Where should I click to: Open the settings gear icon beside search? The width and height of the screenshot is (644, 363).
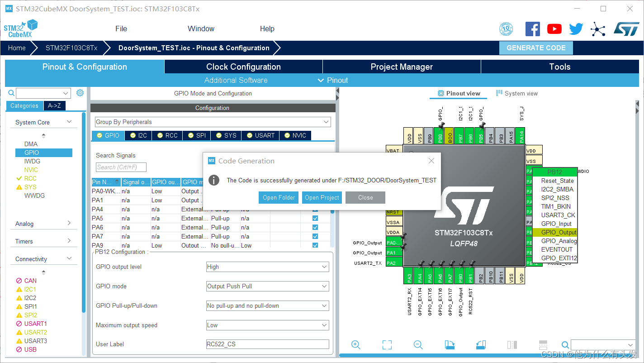80,93
